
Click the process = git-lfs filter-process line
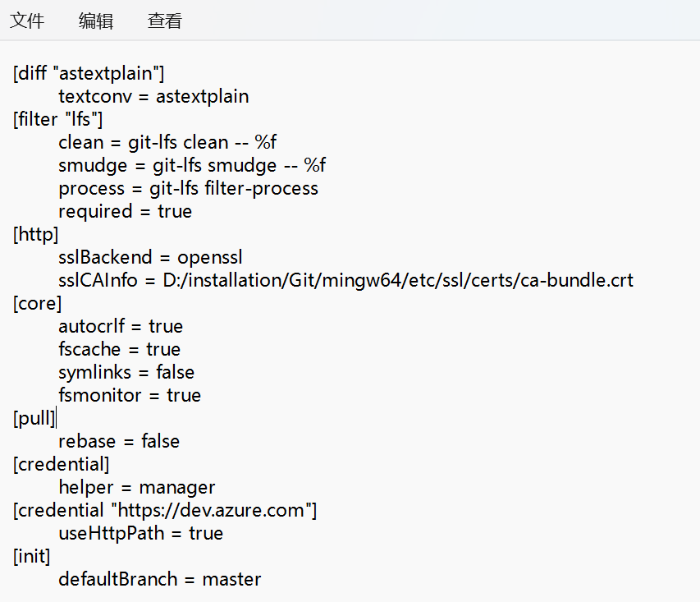click(x=188, y=189)
